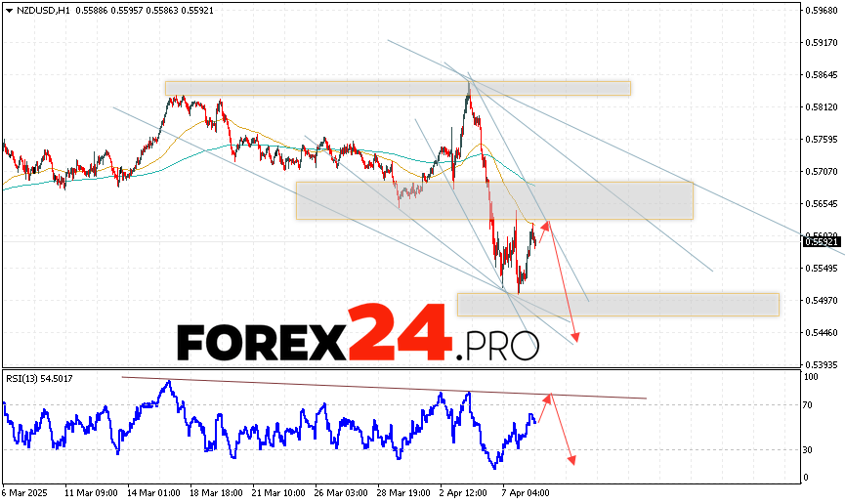The height and width of the screenshot is (504, 845).
Task: Click the red up arrowhead at RSI trendline
Action: point(550,396)
